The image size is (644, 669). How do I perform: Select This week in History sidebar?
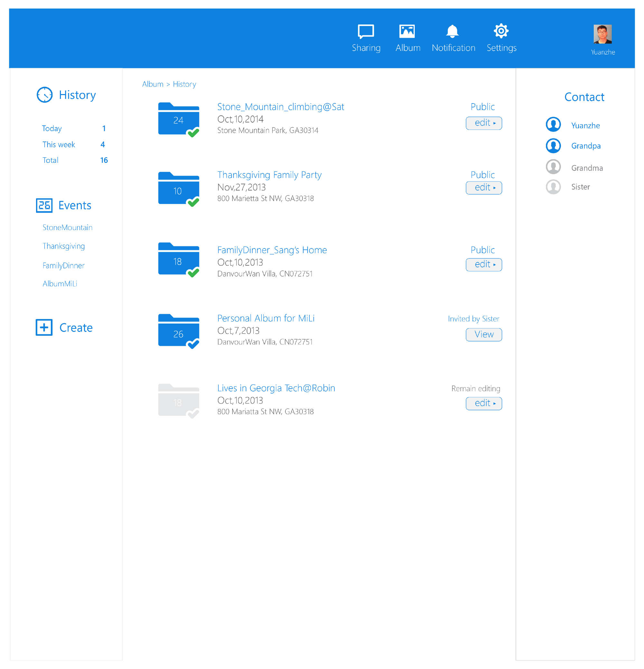59,145
